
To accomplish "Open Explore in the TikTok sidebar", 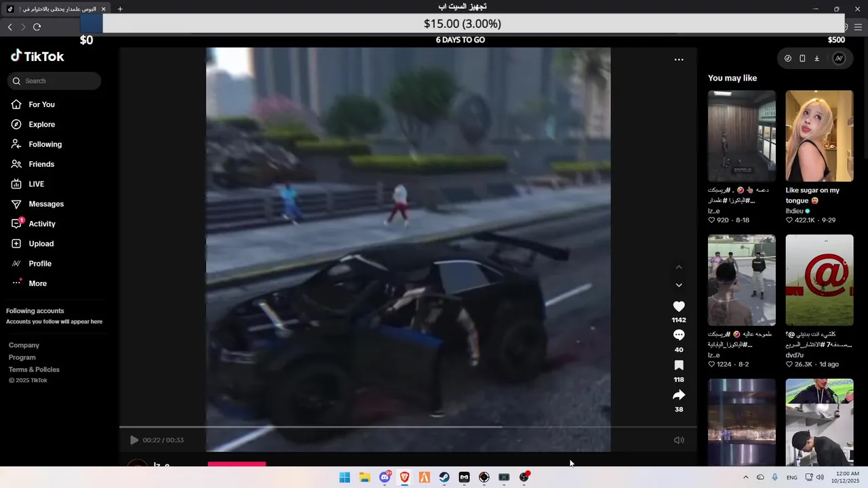I will coord(41,124).
